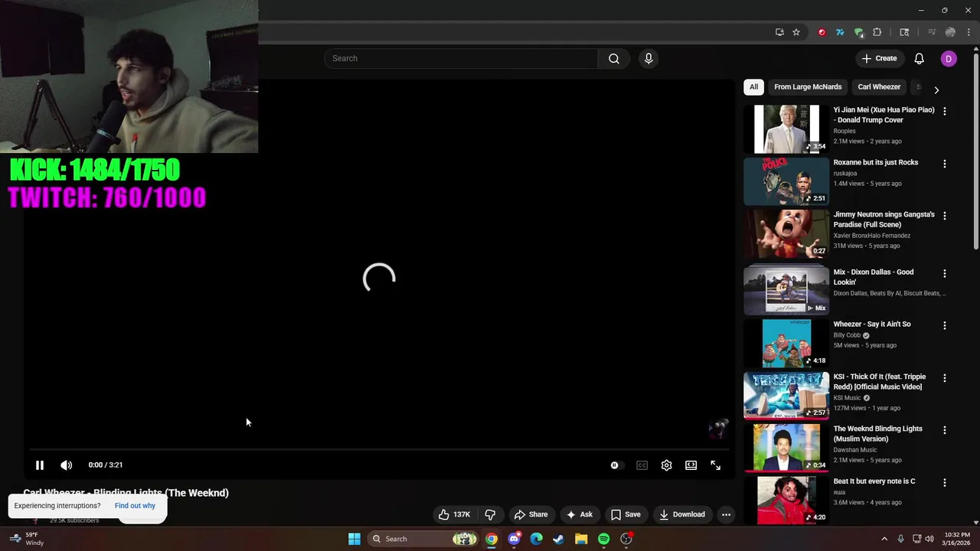Click the install app icon in address bar
This screenshot has width=980, height=551.
click(x=779, y=32)
